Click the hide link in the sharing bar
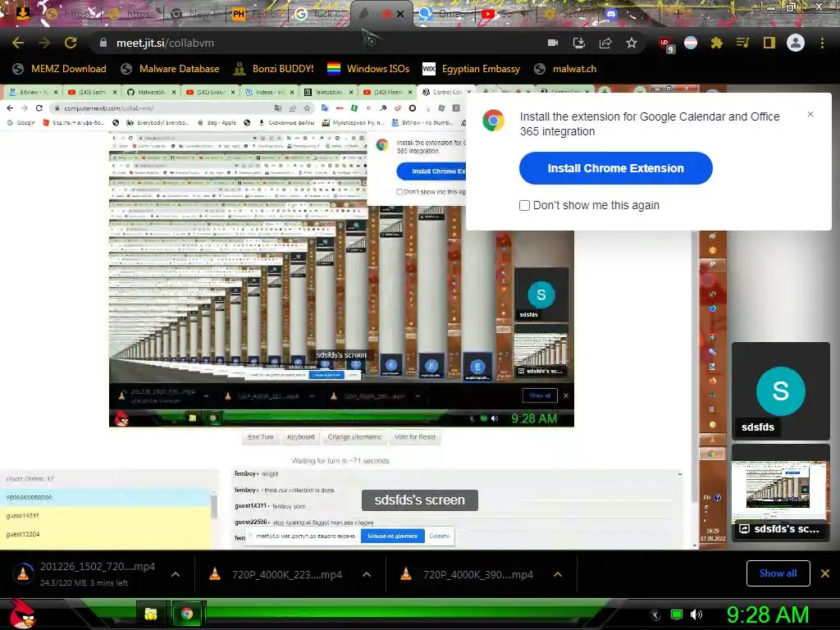Image resolution: width=840 pixels, height=630 pixels. (439, 536)
